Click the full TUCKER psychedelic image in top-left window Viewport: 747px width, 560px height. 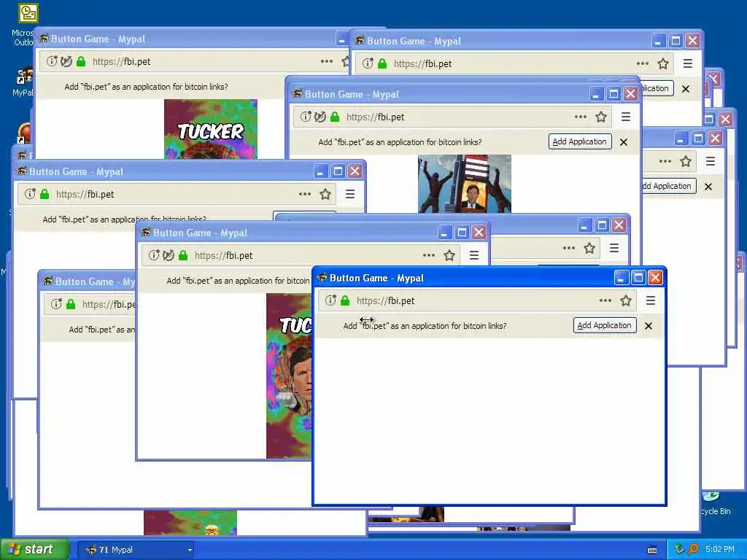tap(211, 129)
